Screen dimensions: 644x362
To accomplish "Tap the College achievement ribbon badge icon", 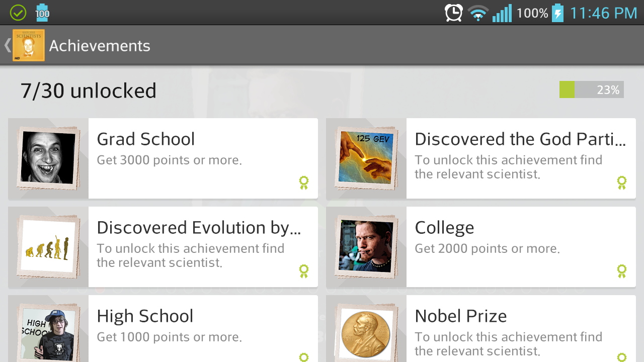I will tap(621, 271).
